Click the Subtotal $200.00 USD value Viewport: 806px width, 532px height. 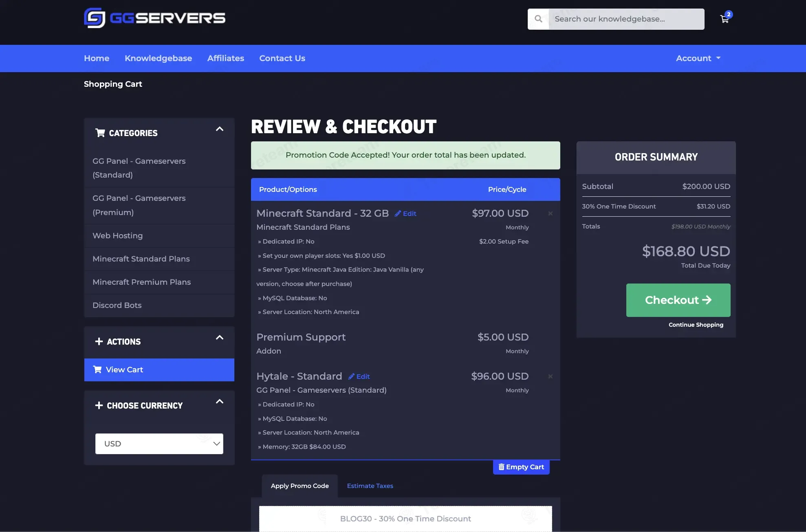coord(706,187)
